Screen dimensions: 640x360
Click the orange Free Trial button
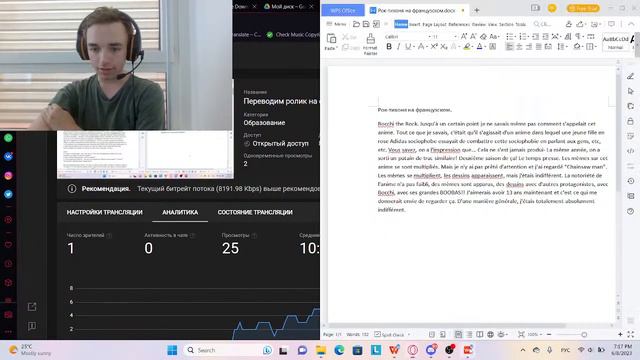583,8
